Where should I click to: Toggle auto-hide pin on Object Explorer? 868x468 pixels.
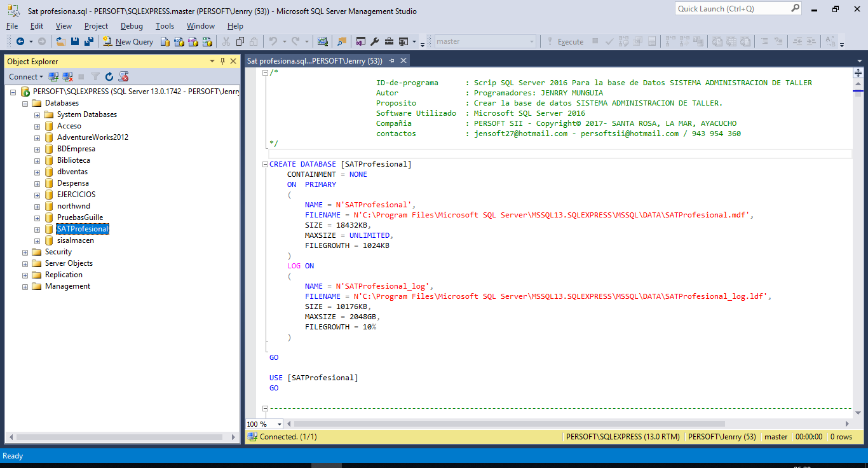(x=222, y=62)
